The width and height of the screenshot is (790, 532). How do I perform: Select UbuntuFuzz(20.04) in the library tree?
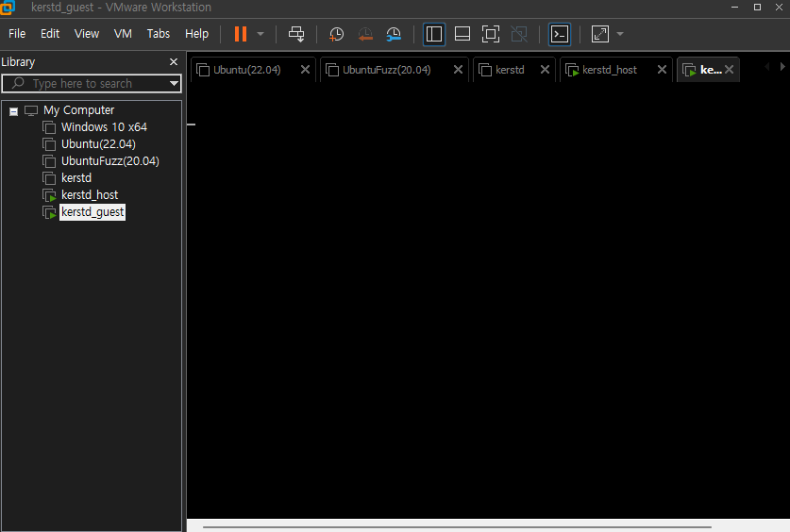(x=109, y=161)
